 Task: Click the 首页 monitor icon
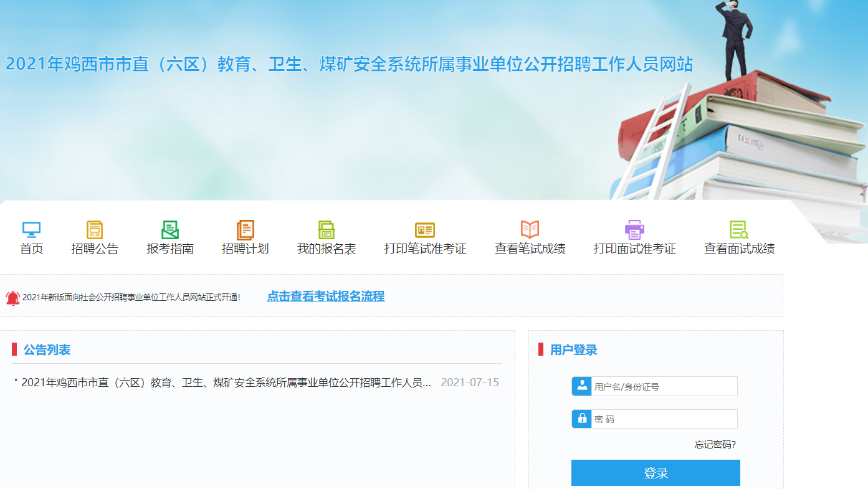point(31,230)
